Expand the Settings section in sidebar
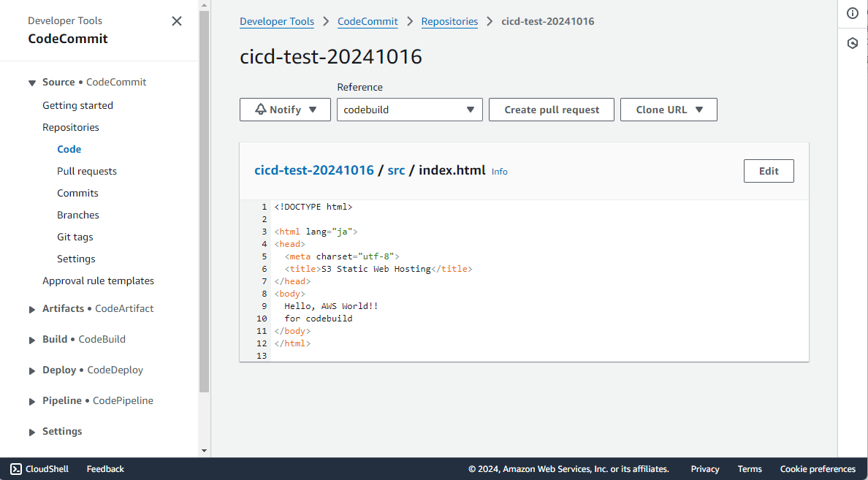This screenshot has width=868, height=480. (x=32, y=432)
